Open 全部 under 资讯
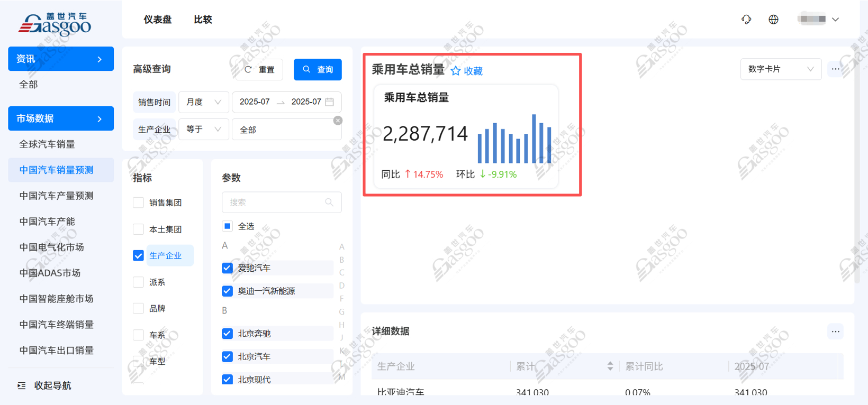This screenshot has height=405, width=868. pos(29,85)
